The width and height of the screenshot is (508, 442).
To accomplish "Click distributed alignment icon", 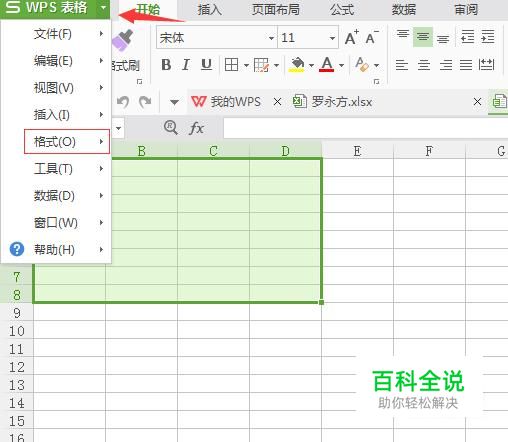I will [x=486, y=65].
